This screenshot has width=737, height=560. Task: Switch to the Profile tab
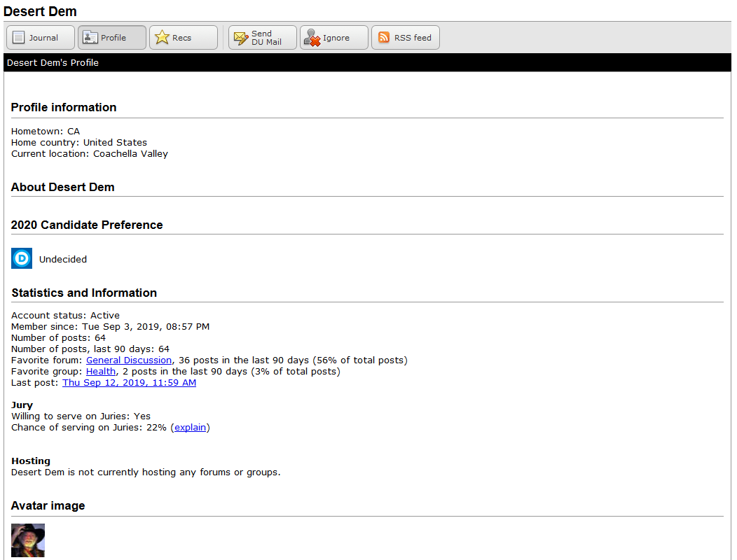[112, 38]
